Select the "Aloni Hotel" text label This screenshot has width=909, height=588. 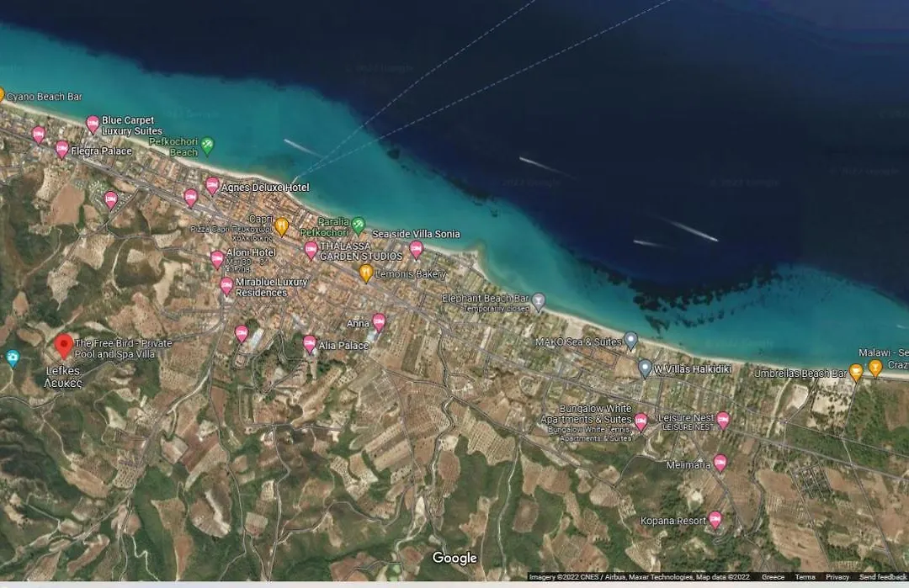(x=251, y=252)
